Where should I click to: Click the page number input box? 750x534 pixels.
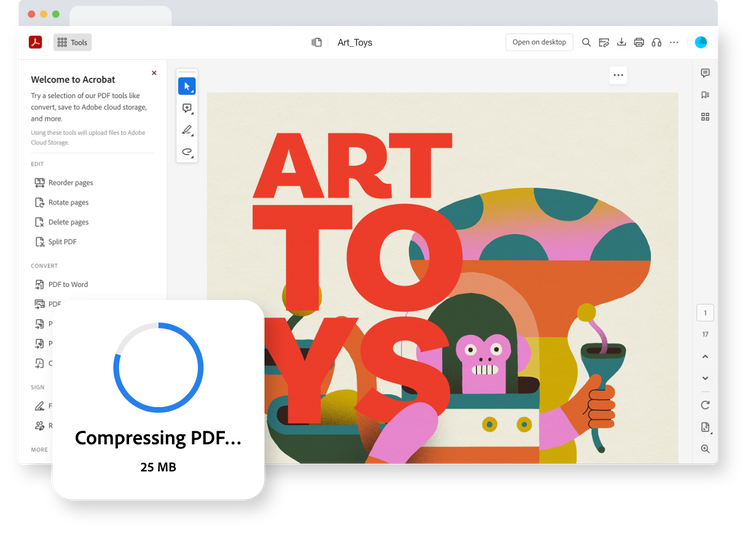(705, 313)
